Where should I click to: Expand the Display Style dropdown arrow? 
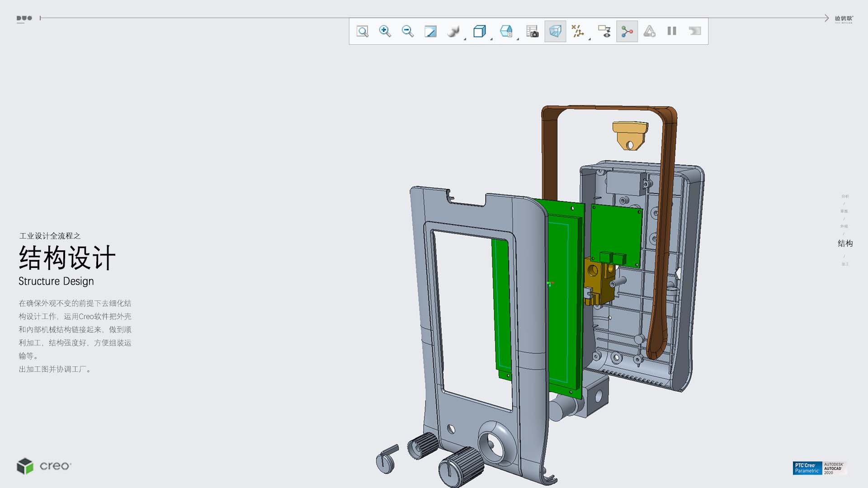[x=465, y=39]
